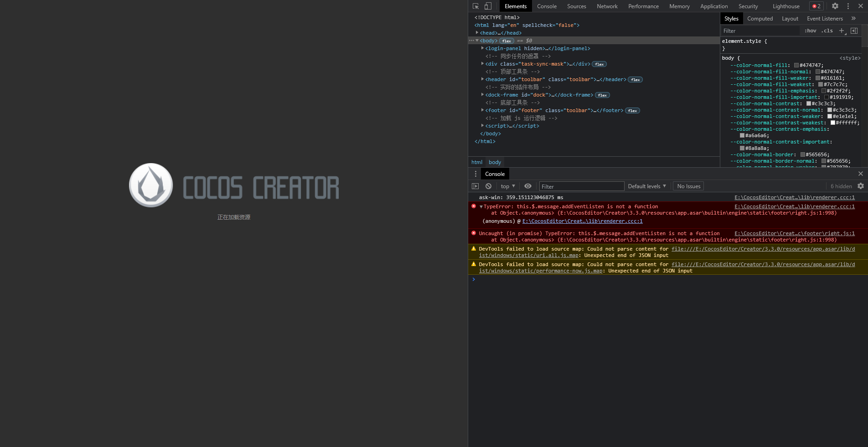Expand the footer element node
The width and height of the screenshot is (868, 447).
(482, 110)
